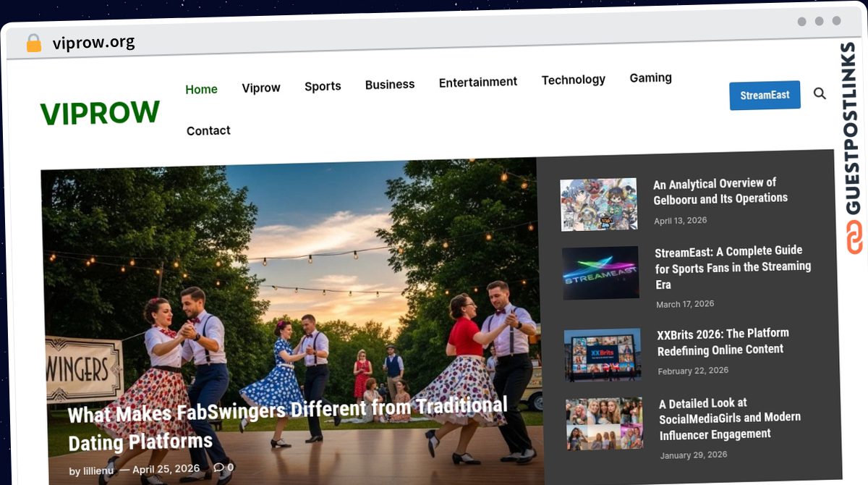Click the Gelbooru article thumbnail
The width and height of the screenshot is (868, 485).
tap(599, 204)
